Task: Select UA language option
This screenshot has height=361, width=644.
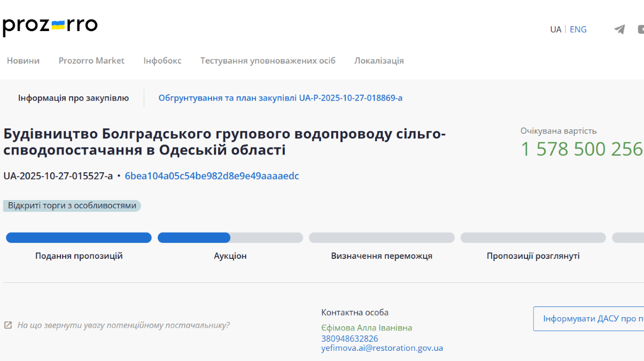Action: pos(555,29)
